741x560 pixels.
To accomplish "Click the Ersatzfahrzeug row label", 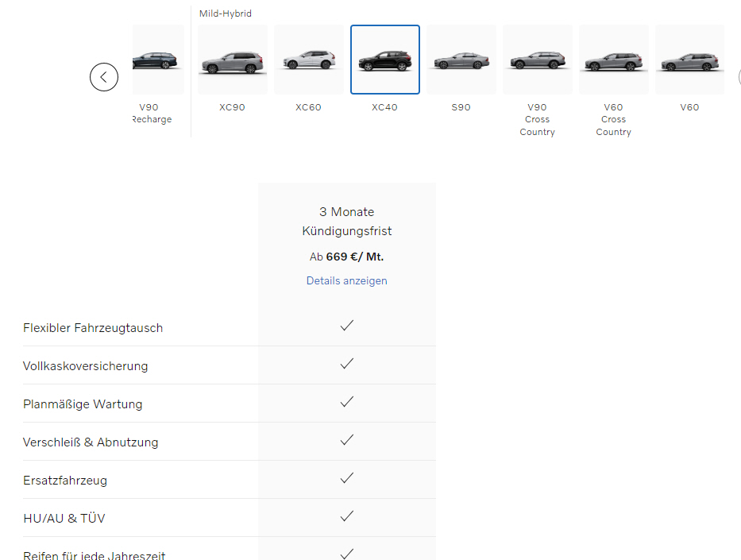I will click(x=65, y=481).
